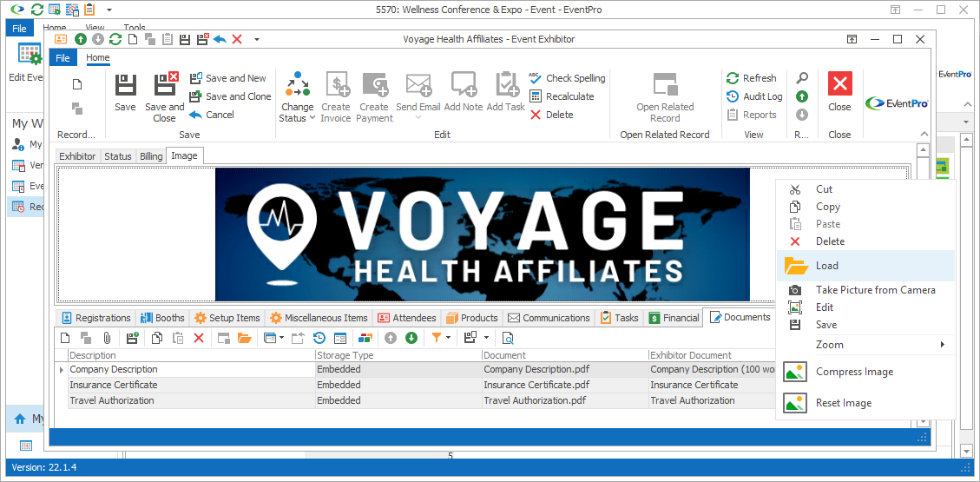980x482 pixels.
Task: Open File tab of Event Exhibitor window
Action: (63, 58)
